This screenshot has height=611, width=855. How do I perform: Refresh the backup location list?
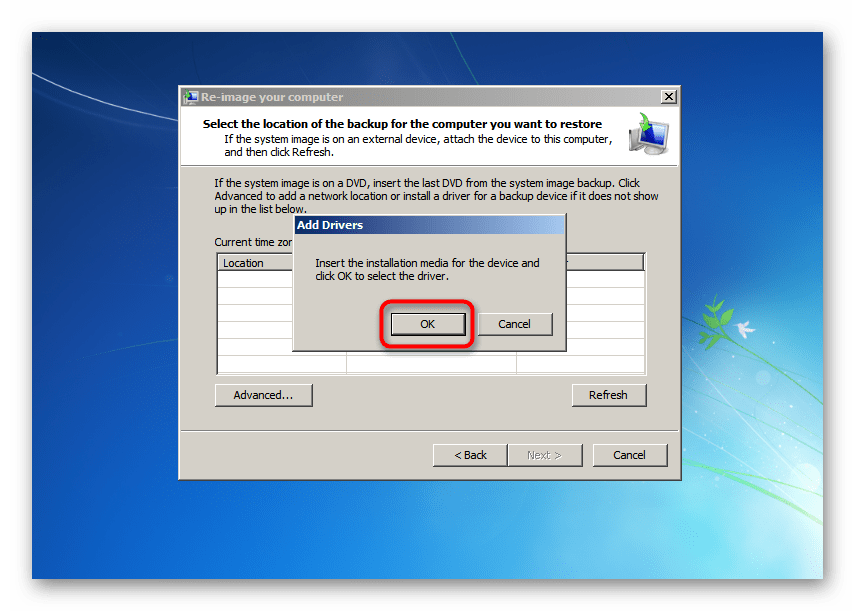point(609,395)
